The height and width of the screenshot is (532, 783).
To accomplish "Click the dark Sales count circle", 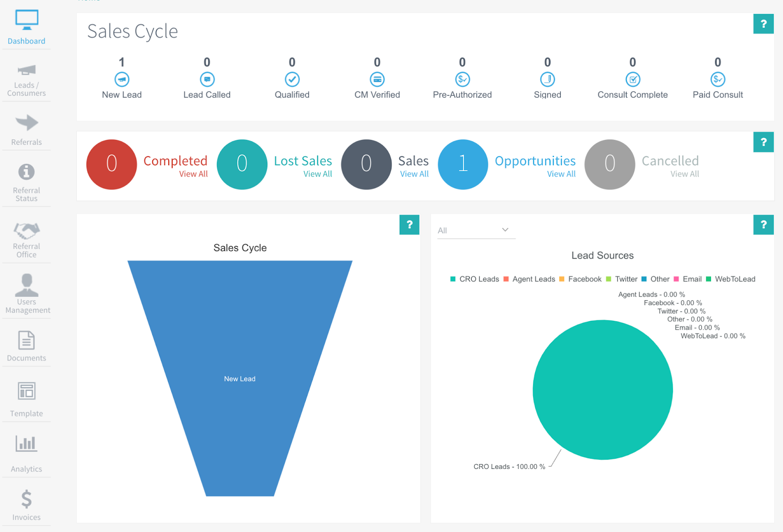I will click(x=366, y=164).
